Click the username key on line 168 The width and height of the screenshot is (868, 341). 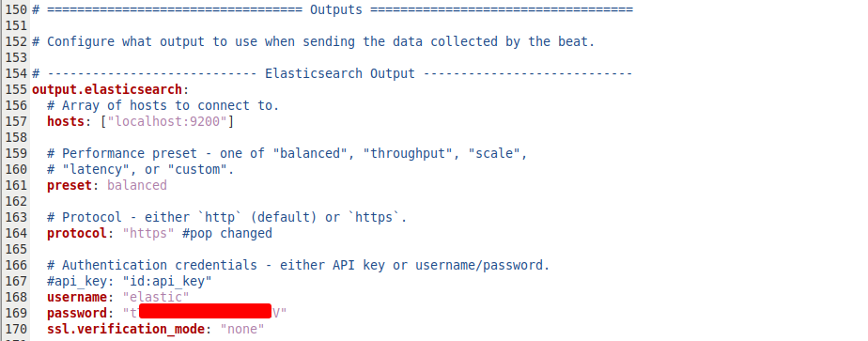(x=77, y=297)
